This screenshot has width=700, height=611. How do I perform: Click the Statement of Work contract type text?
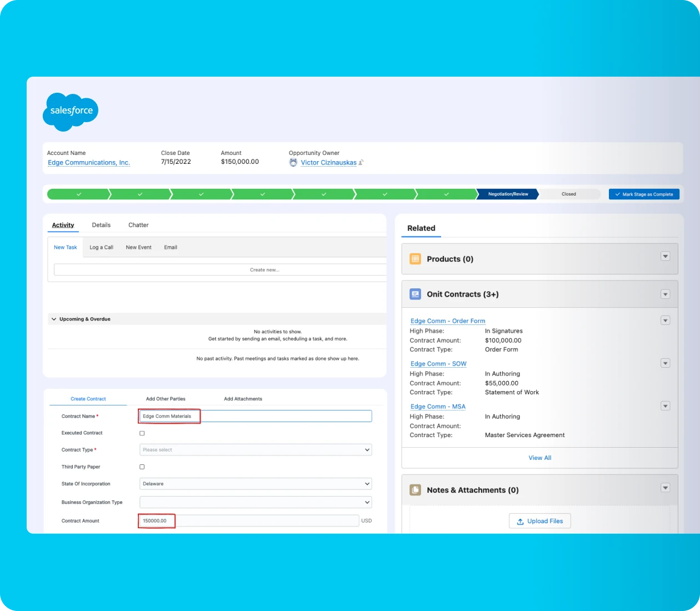click(x=512, y=392)
